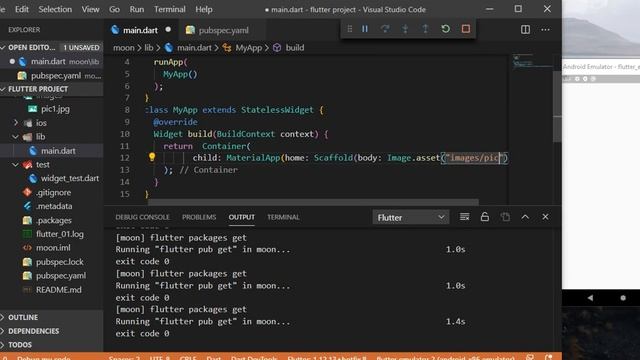
Task: Grab the debug toolbar drag handle
Action: click(350, 29)
